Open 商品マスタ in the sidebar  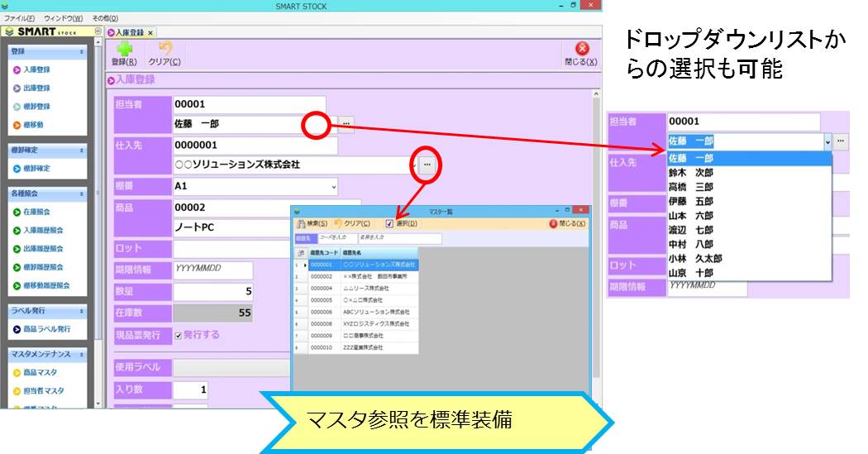click(35, 373)
